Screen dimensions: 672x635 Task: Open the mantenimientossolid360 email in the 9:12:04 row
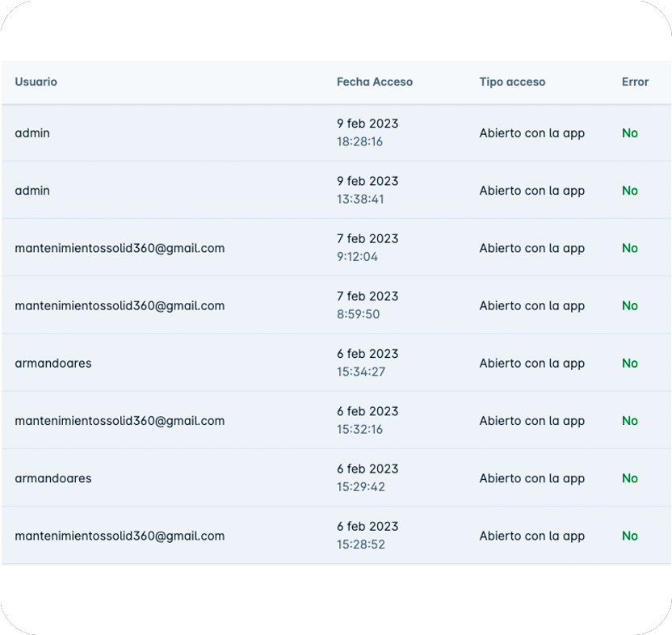(120, 248)
